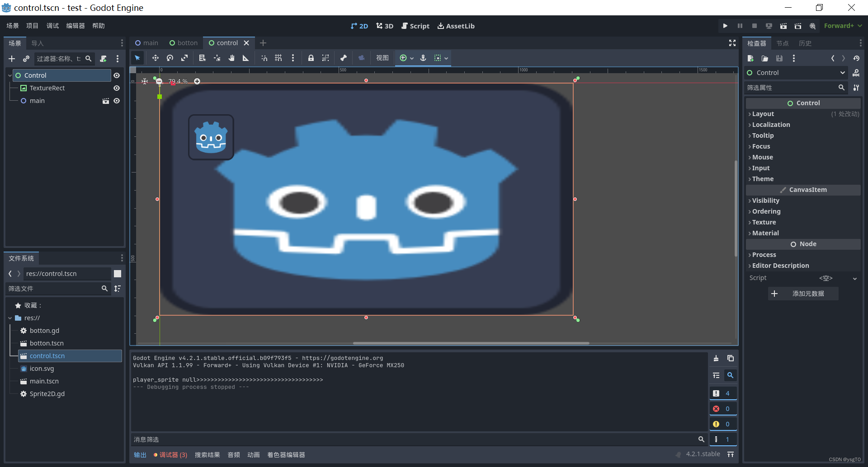This screenshot has width=868, height=467.
Task: Select icon.svg in file system
Action: [42, 369]
